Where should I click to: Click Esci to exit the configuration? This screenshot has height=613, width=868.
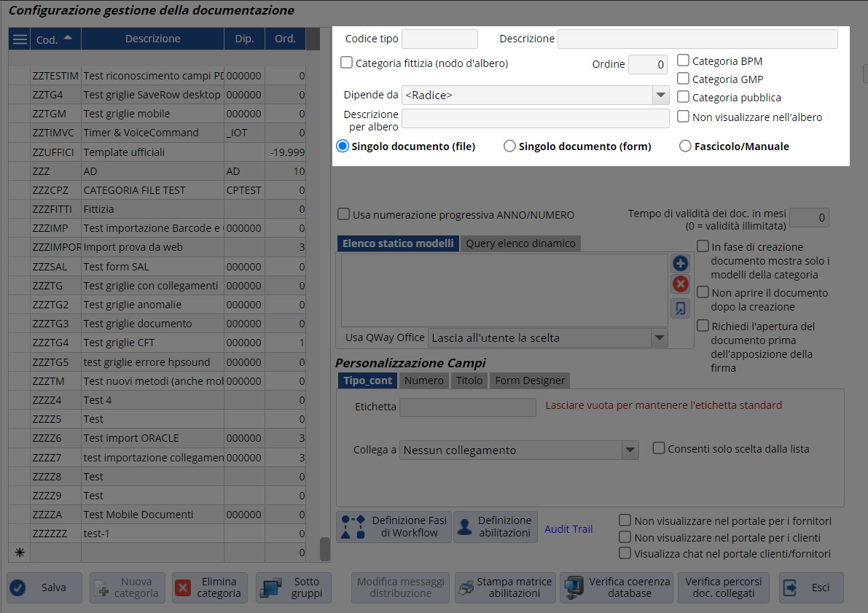tap(811, 587)
